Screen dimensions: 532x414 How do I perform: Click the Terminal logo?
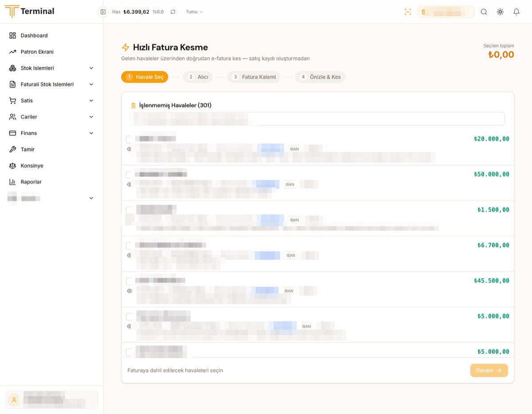click(x=30, y=12)
